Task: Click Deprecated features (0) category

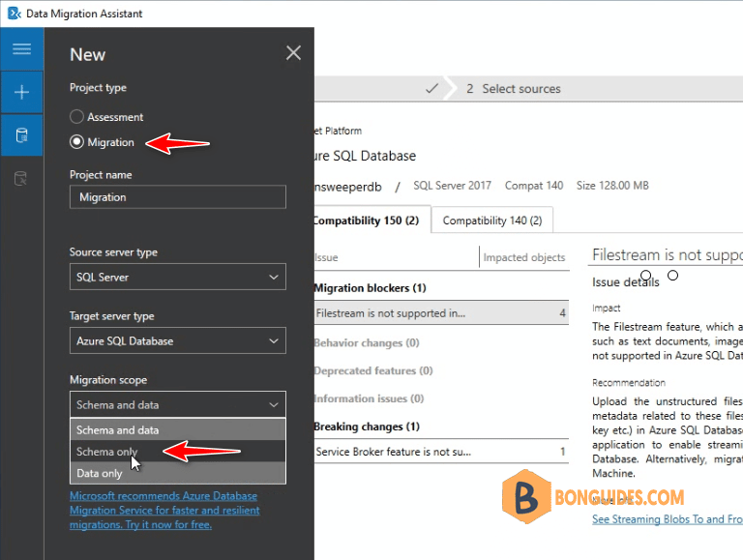Action: pos(373,370)
